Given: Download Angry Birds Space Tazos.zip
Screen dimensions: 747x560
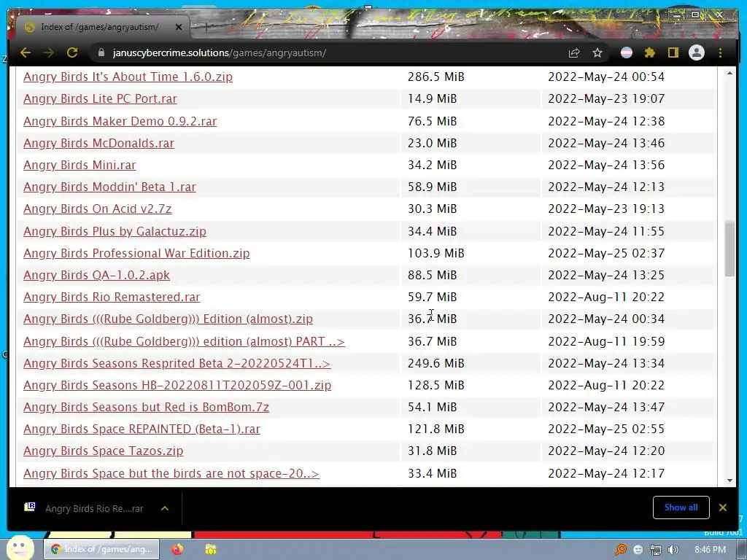Looking at the screenshot, I should (x=104, y=451).
